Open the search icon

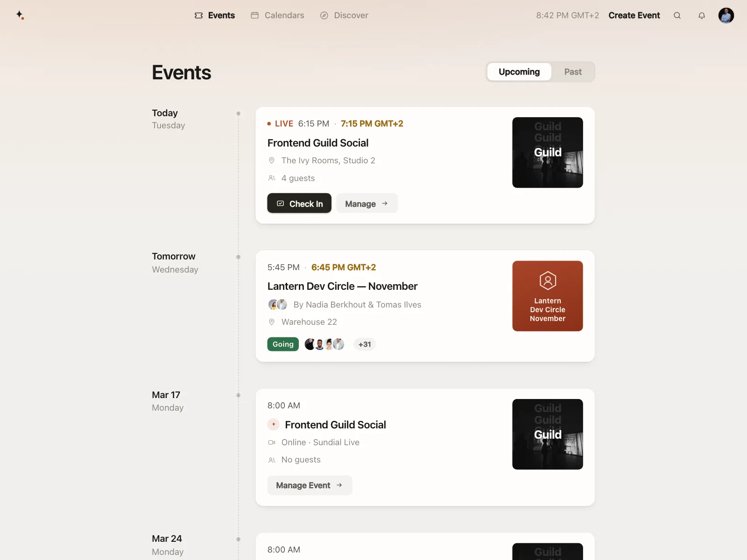click(677, 15)
